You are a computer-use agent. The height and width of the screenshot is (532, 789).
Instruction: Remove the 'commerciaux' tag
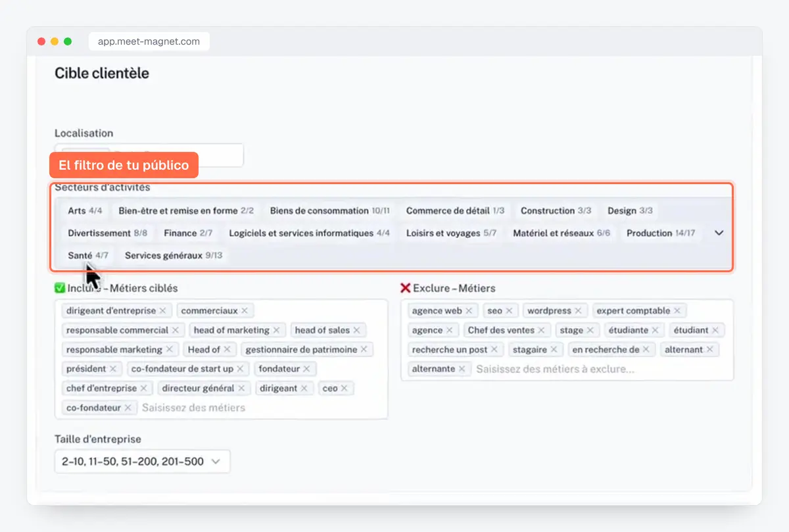pos(245,310)
